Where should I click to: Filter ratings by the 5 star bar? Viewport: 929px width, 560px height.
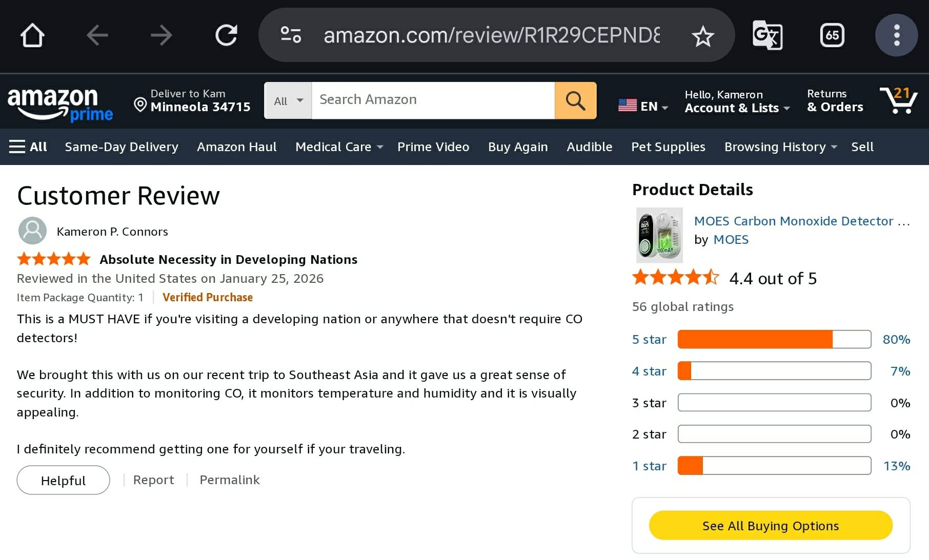(774, 339)
